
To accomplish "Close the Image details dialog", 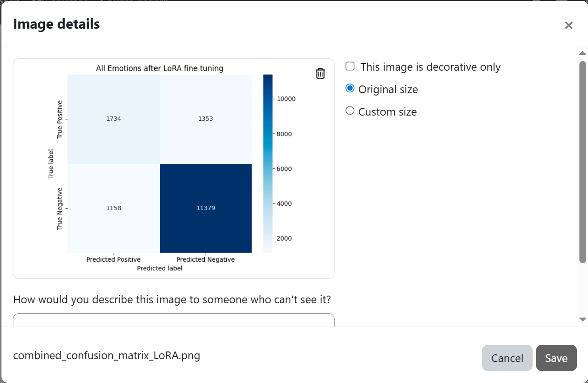I will pos(568,25).
